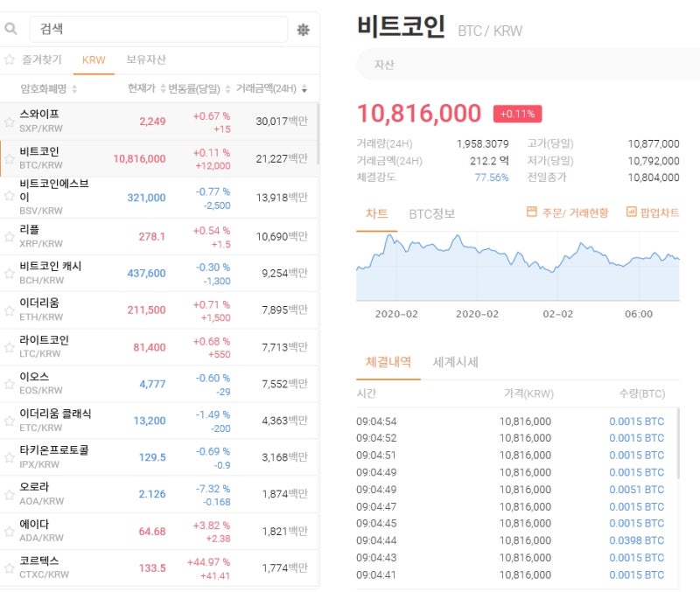Screen dimensions: 700x592
Task: Click -7.32 % change of 오로라
Action: (x=213, y=489)
